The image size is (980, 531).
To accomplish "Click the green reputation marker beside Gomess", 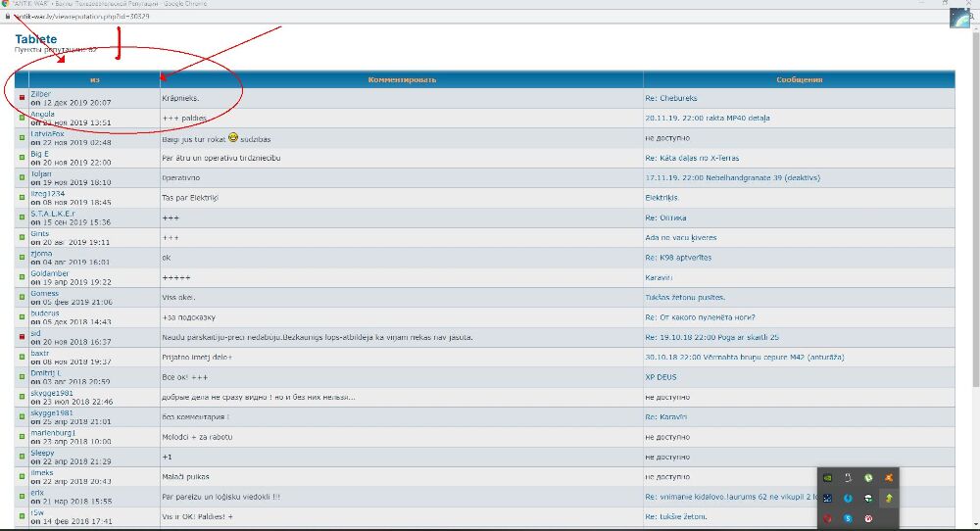I will coord(22,298).
